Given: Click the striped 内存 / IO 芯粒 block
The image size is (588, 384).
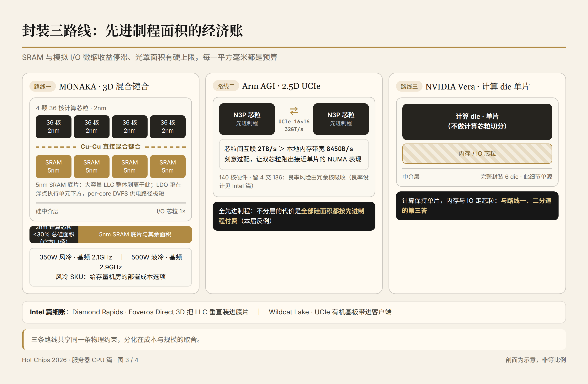Looking at the screenshot, I should pyautogui.click(x=477, y=154).
